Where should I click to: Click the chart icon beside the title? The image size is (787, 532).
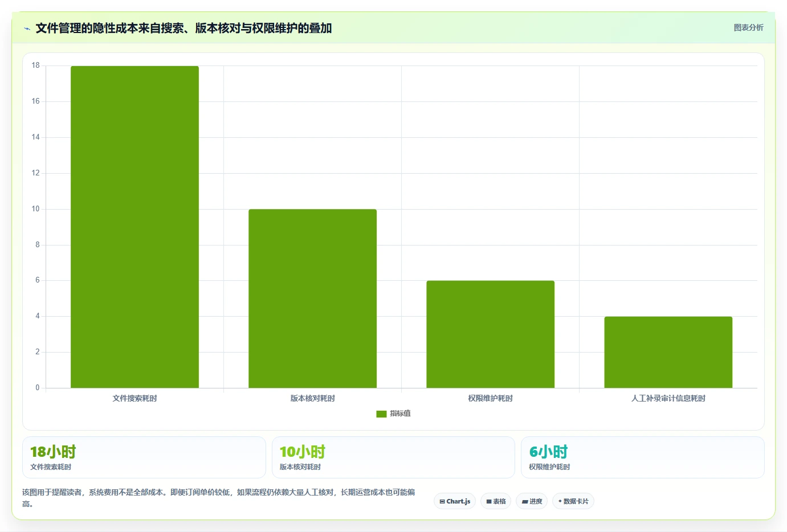pyautogui.click(x=27, y=28)
